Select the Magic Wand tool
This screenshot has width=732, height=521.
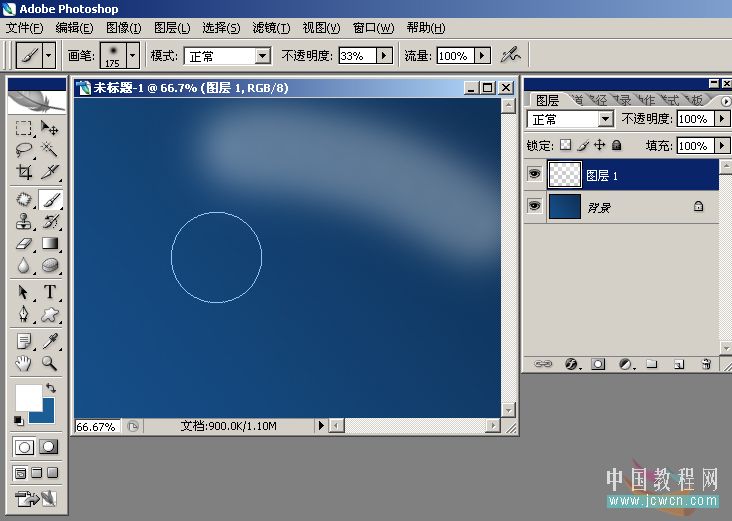[x=49, y=150]
